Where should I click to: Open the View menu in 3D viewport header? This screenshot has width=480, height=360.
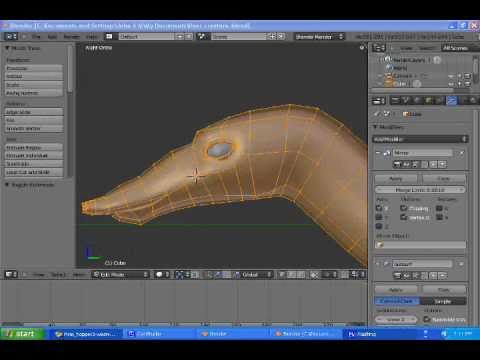pos(39,275)
